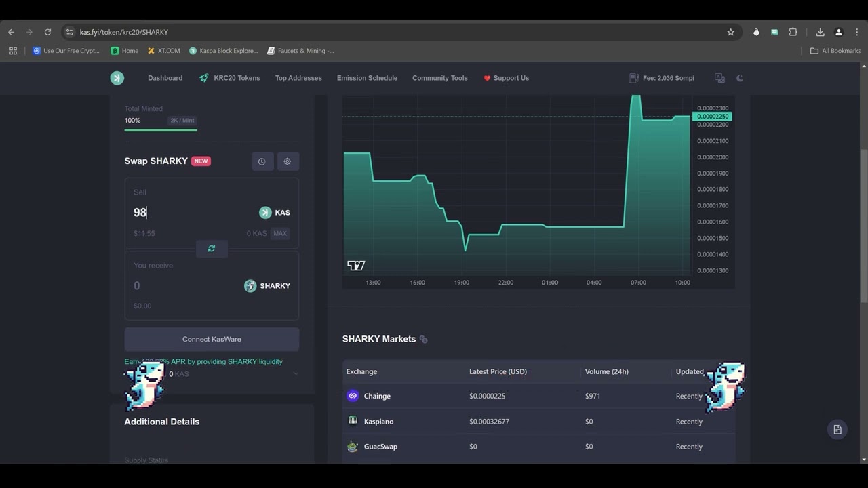Expand the 0 KAS liquidity chevron

[295, 374]
